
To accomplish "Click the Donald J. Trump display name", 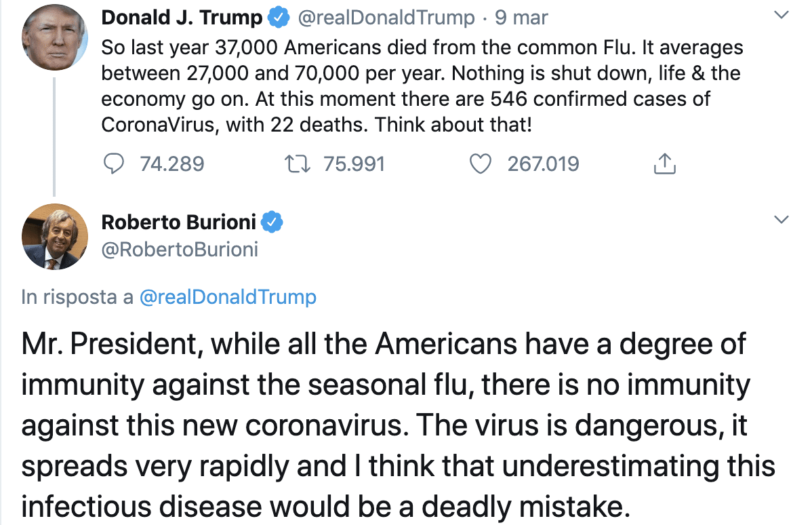I will pyautogui.click(x=182, y=18).
